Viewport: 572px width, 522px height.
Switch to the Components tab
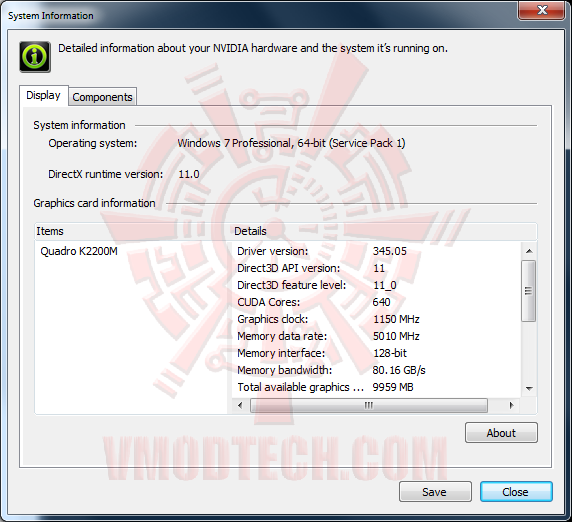point(103,97)
